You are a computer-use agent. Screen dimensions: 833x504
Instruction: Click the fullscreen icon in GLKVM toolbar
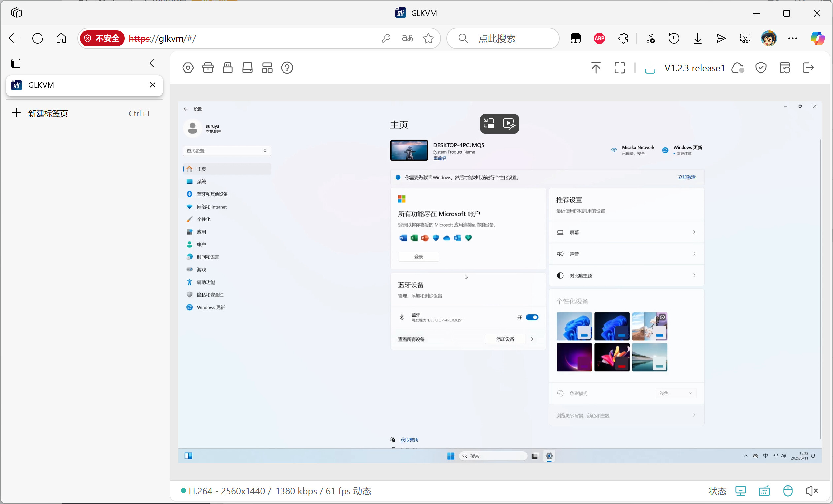coord(619,68)
